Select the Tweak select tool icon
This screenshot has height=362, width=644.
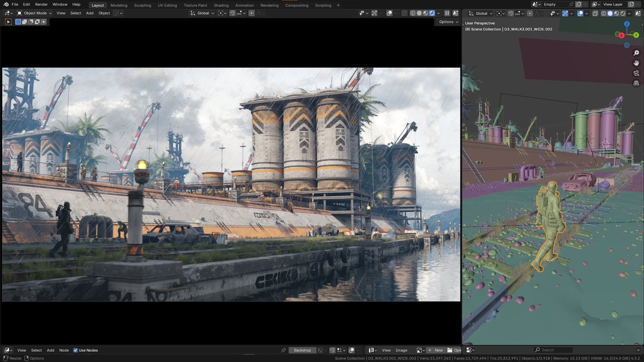point(8,22)
